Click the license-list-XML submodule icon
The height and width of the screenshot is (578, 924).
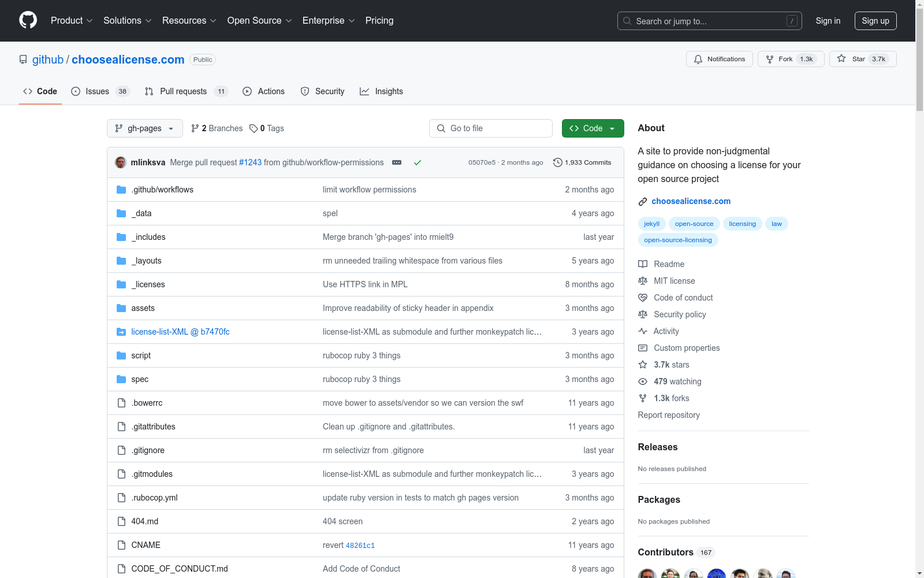[121, 332]
